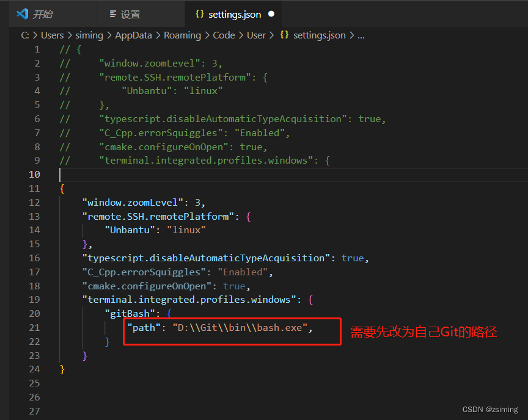Screen dimensions: 528x420
Task: Click the "D:\\Git\\bin\\bash.exe" path value
Action: [x=240, y=327]
